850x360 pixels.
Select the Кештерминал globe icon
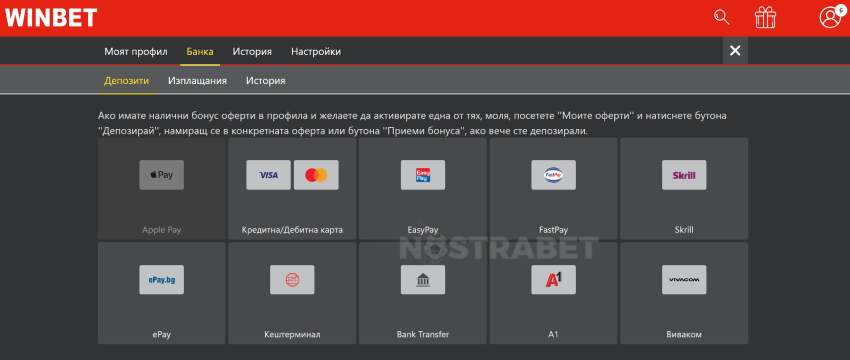click(292, 279)
